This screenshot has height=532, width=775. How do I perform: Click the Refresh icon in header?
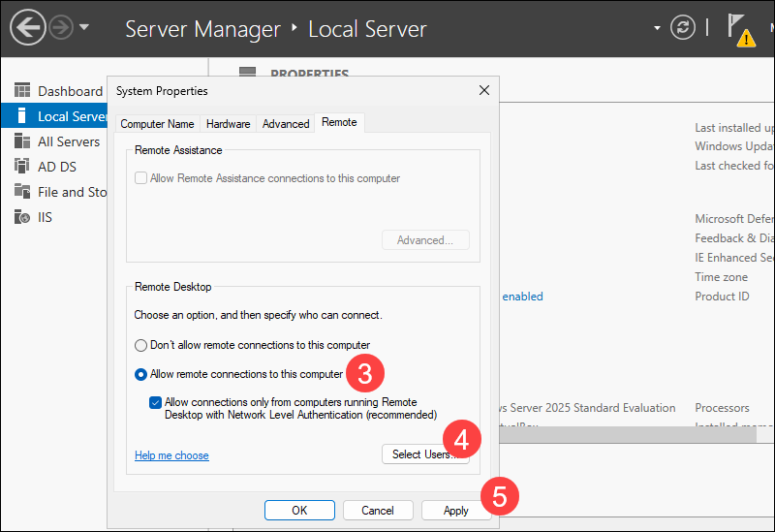click(x=683, y=27)
